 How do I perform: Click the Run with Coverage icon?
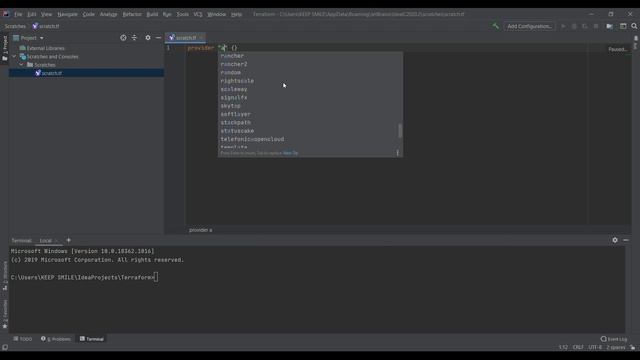[x=585, y=26]
